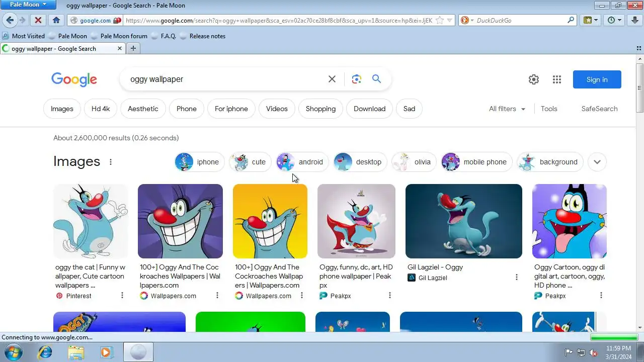Image resolution: width=644 pixels, height=362 pixels.
Task: Open the Action Center flag icon
Action: 569,352
